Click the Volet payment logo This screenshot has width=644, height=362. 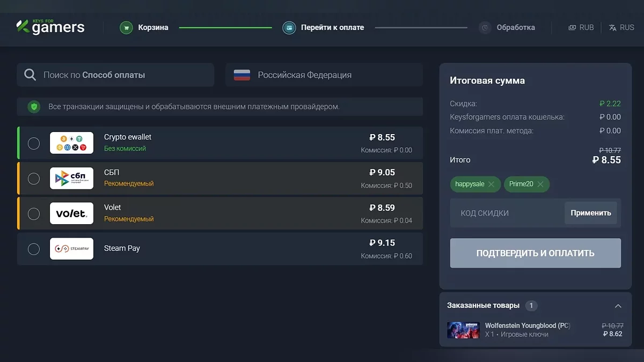click(71, 213)
